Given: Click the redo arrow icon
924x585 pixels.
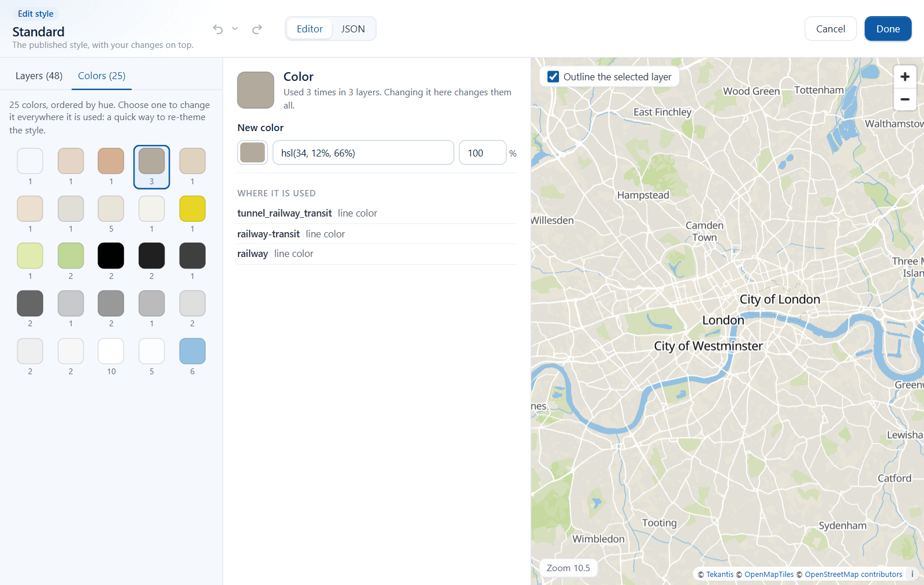Looking at the screenshot, I should 257,29.
